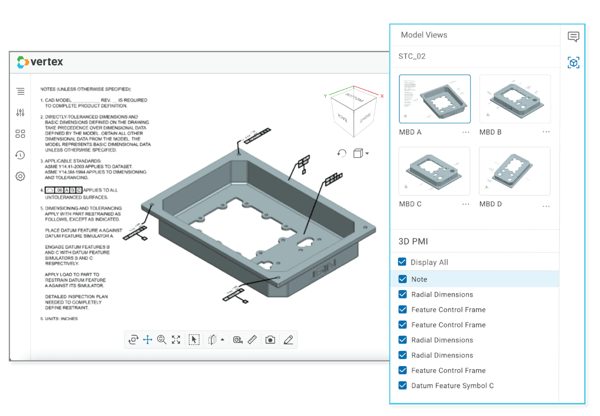Uncheck the first Radial Dimensions checkbox

click(x=403, y=294)
